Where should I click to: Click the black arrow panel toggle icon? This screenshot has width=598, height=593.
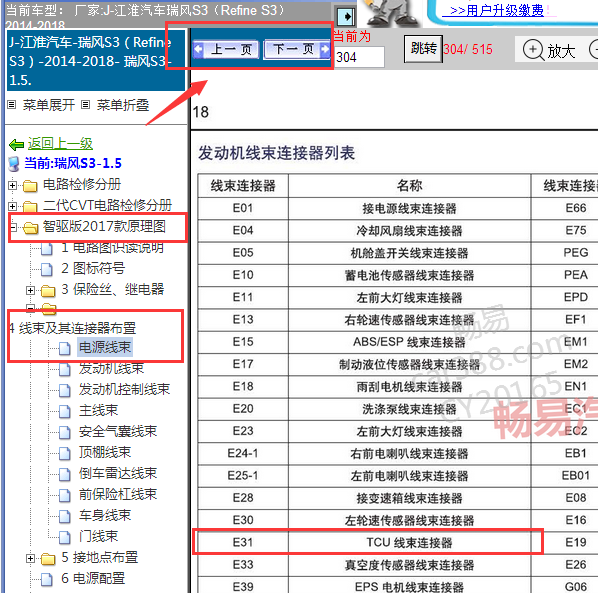point(346,17)
